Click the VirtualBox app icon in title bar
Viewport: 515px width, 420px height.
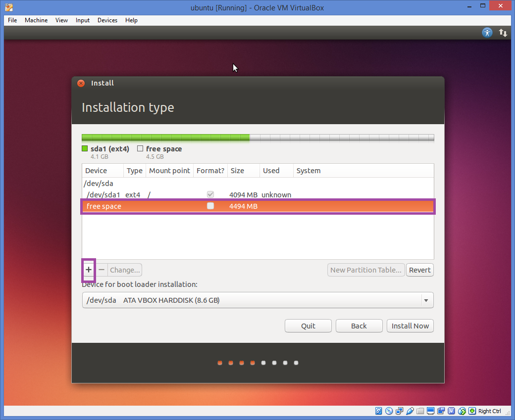tap(9, 7)
